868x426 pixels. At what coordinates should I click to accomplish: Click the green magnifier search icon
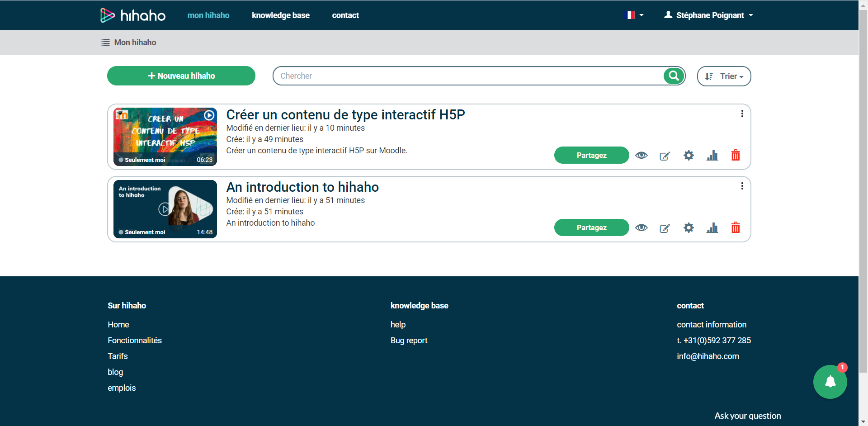(674, 76)
